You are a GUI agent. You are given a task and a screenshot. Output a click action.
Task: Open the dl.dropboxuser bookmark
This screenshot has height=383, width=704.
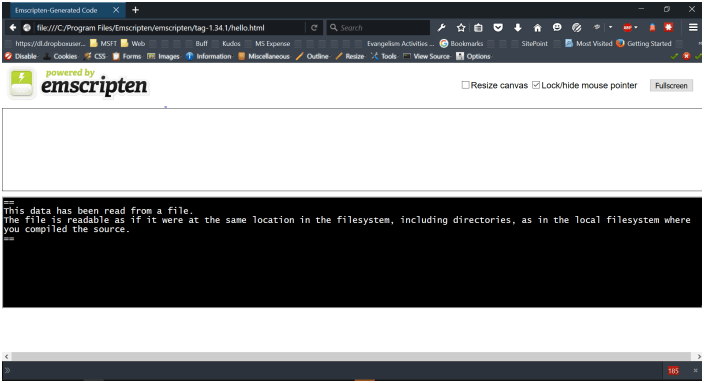[45, 44]
